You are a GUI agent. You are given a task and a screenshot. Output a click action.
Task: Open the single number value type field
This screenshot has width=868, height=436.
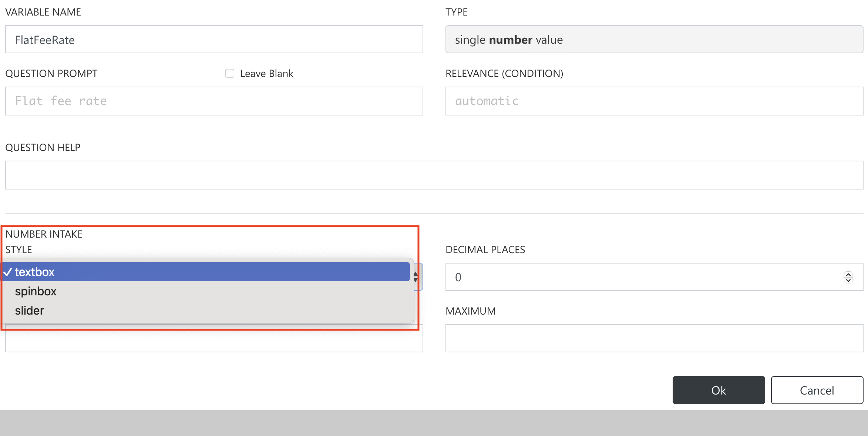(x=654, y=40)
